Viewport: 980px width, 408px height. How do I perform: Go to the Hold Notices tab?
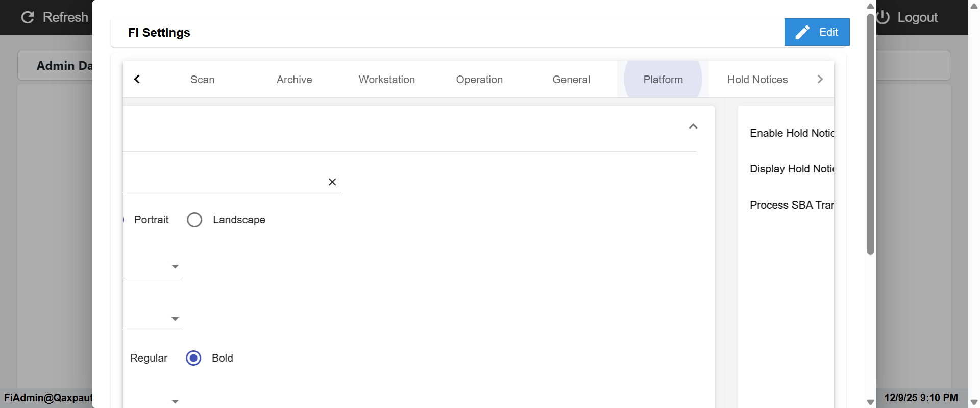click(x=757, y=80)
